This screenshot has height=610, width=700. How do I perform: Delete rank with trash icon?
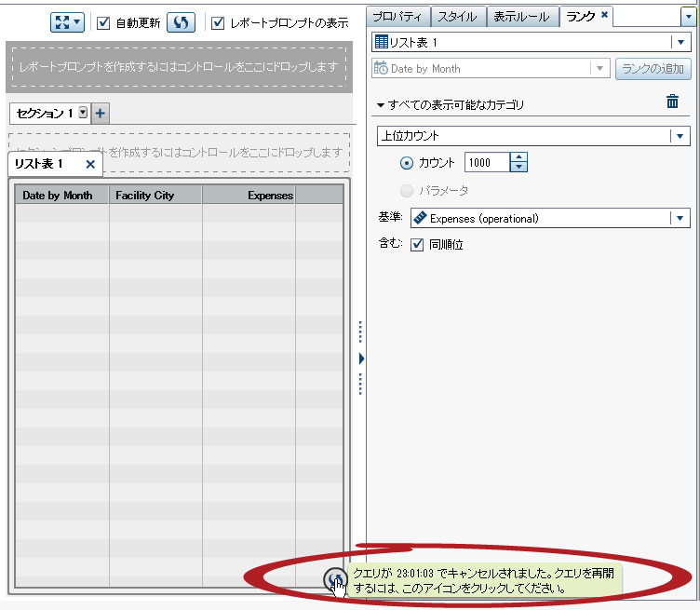(672, 102)
